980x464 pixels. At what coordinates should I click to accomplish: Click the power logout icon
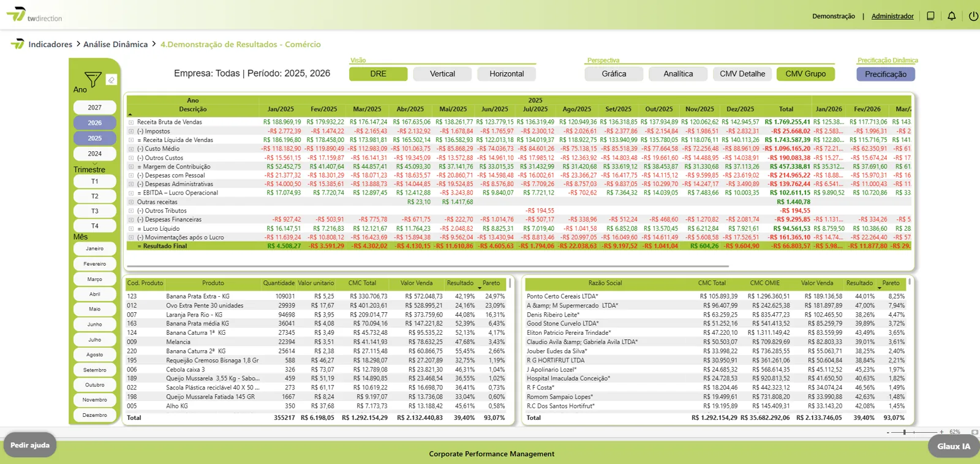point(973,16)
